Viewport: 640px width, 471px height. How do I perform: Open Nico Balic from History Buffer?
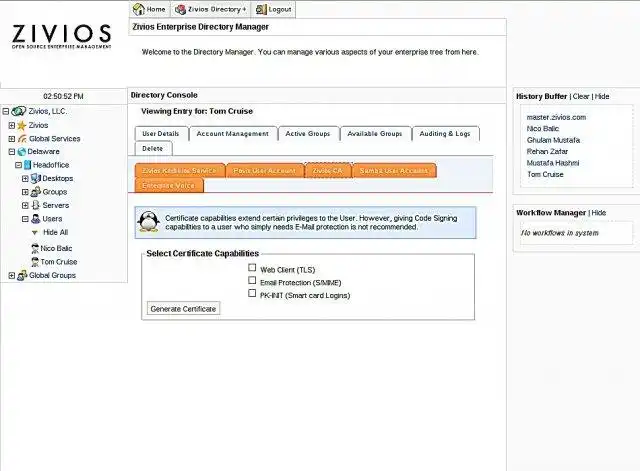point(543,129)
